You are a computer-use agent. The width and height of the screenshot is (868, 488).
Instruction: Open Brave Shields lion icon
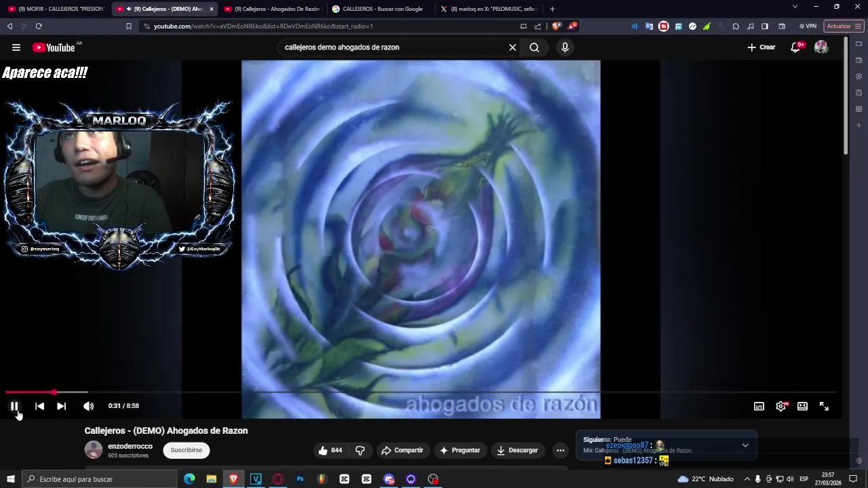point(556,26)
